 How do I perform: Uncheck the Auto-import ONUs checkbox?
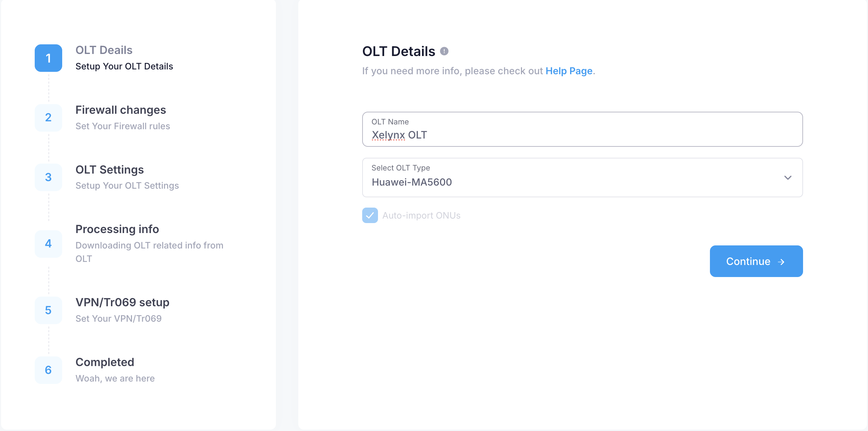[370, 215]
